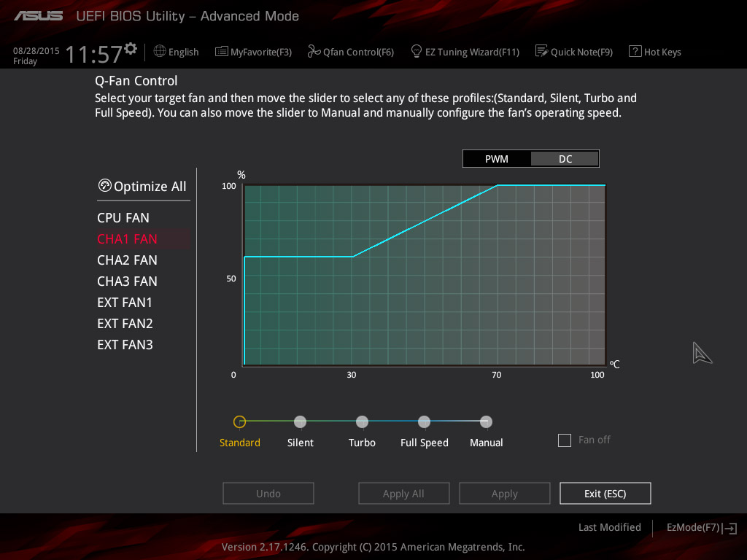The image size is (747, 560).
Task: Click the Q-Fan Control heading
Action: tap(136, 80)
